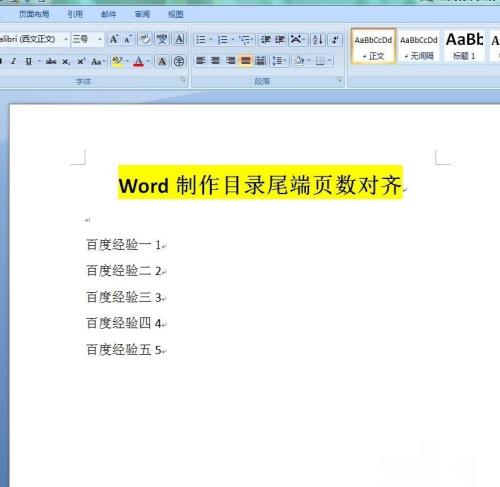Apply superscript formatting
Screen dimensions: 500x487
point(81,61)
